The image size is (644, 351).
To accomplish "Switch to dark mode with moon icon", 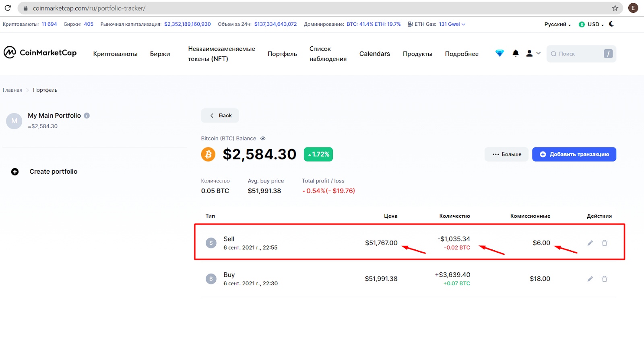I will 611,24.
